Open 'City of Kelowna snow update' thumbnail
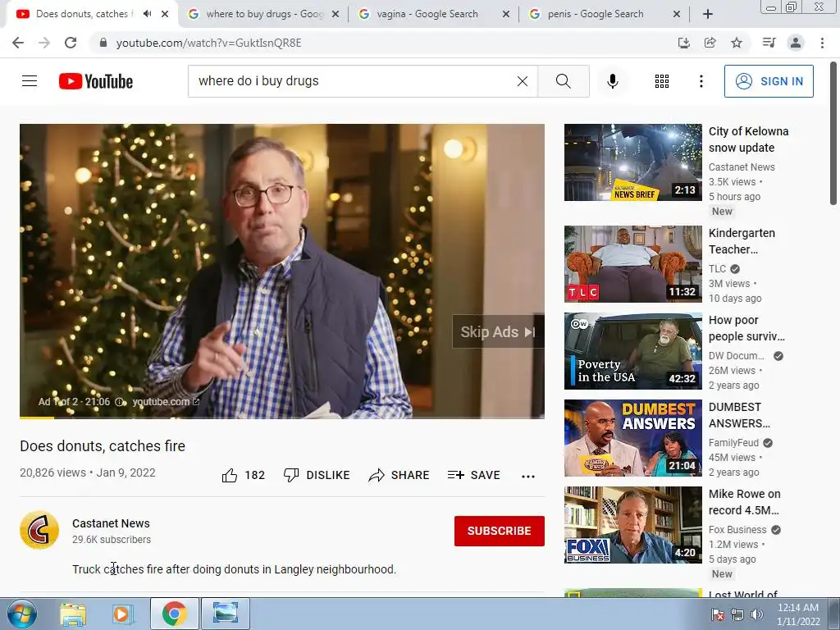This screenshot has width=840, height=630. [632, 162]
